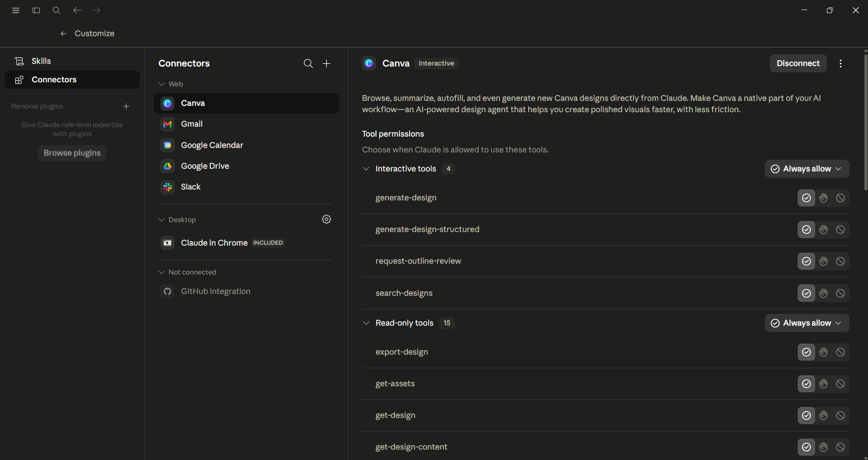Viewport: 868px width, 460px height.
Task: Select the Canva connector
Action: [246, 103]
